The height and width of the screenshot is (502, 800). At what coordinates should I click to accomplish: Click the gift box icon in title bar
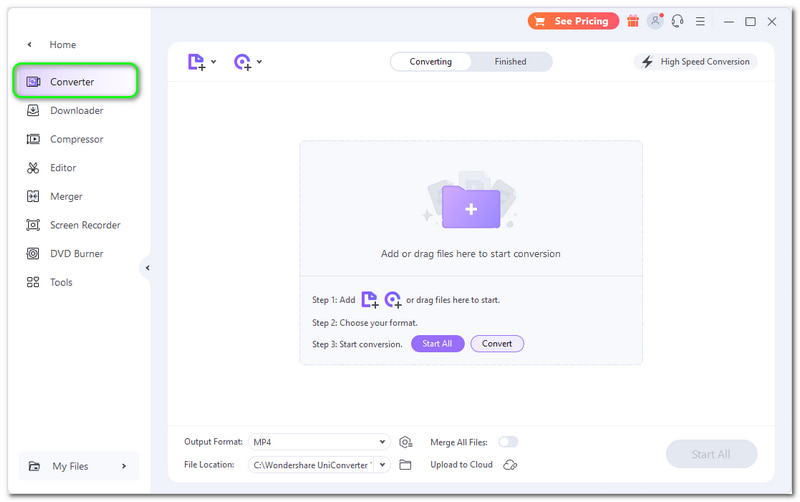pyautogui.click(x=633, y=21)
